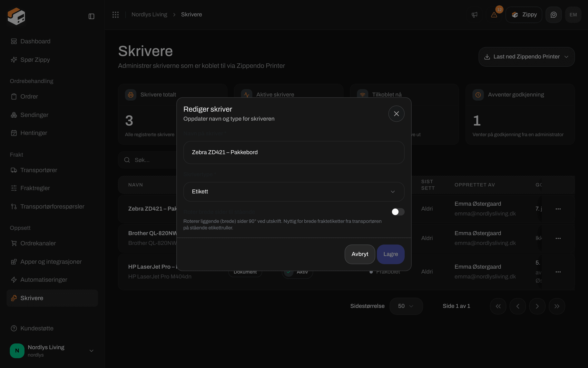
Task: Open row actions for the Brother QL-820NW printer
Action: (x=558, y=238)
